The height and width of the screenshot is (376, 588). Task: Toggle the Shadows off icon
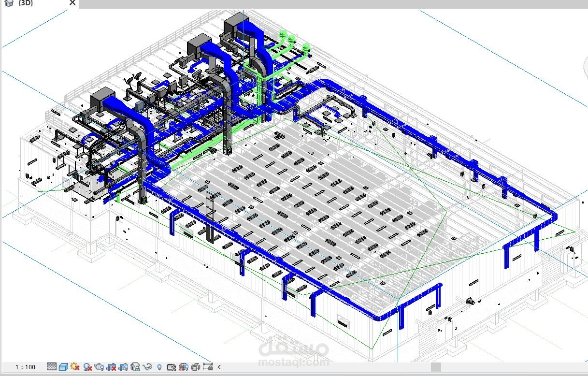click(87, 367)
